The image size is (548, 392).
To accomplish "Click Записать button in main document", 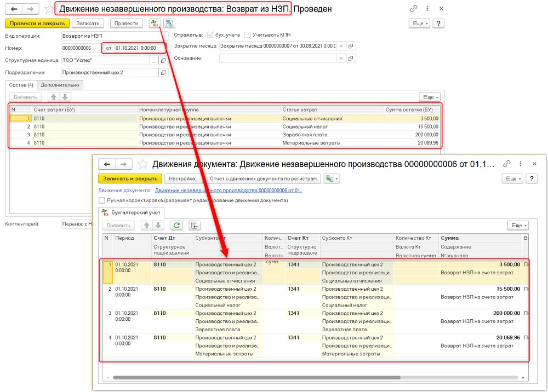I will [88, 24].
